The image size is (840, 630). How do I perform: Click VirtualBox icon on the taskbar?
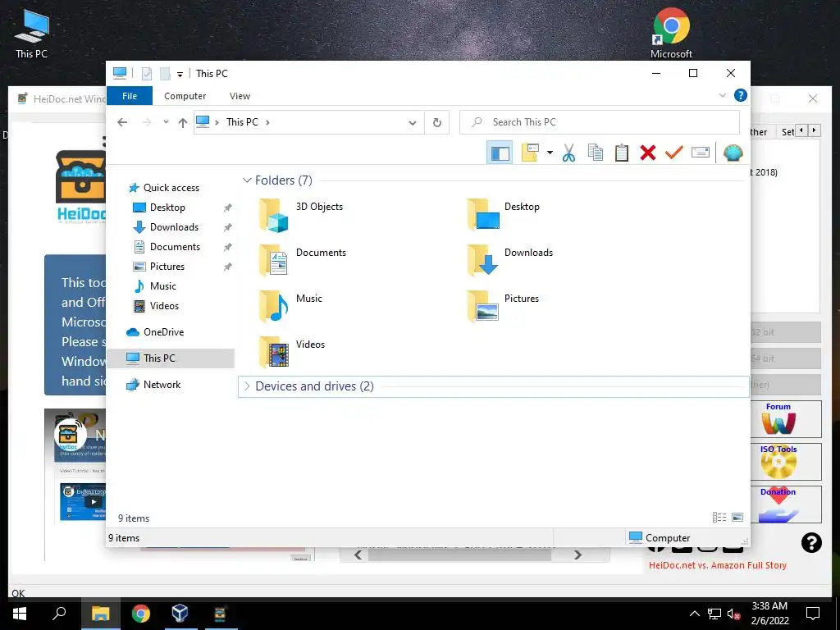[180, 614]
